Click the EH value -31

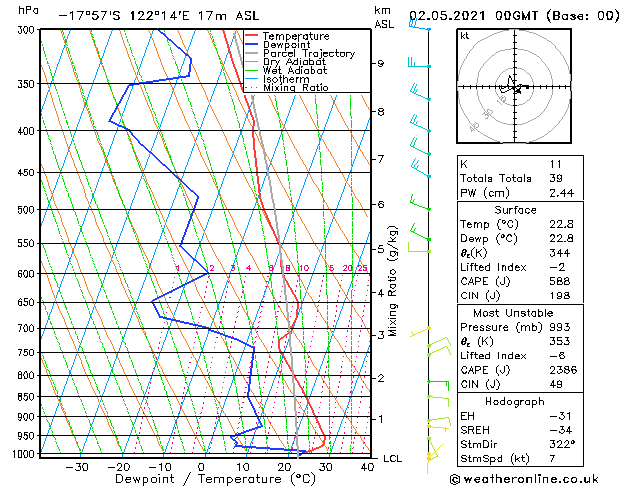pyautogui.click(x=560, y=416)
